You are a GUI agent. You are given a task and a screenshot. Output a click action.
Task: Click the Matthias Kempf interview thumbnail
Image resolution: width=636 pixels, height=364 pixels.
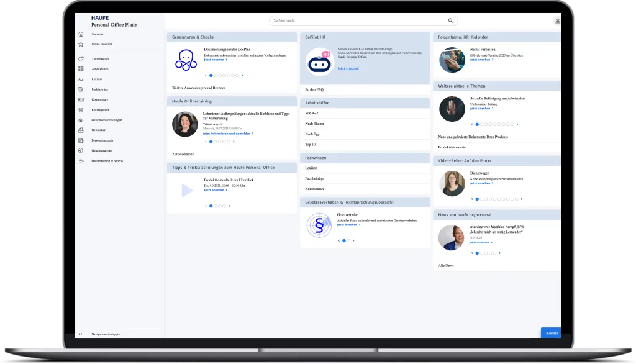pos(451,238)
